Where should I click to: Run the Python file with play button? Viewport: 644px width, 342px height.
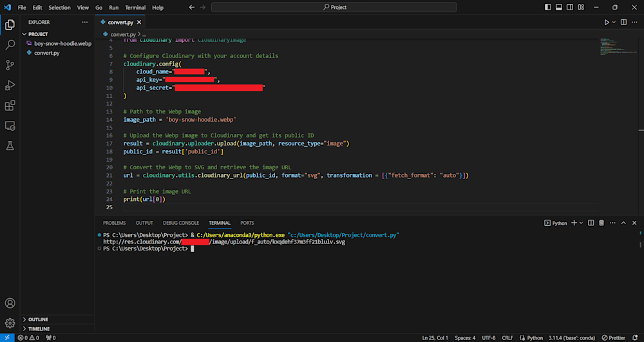point(607,22)
